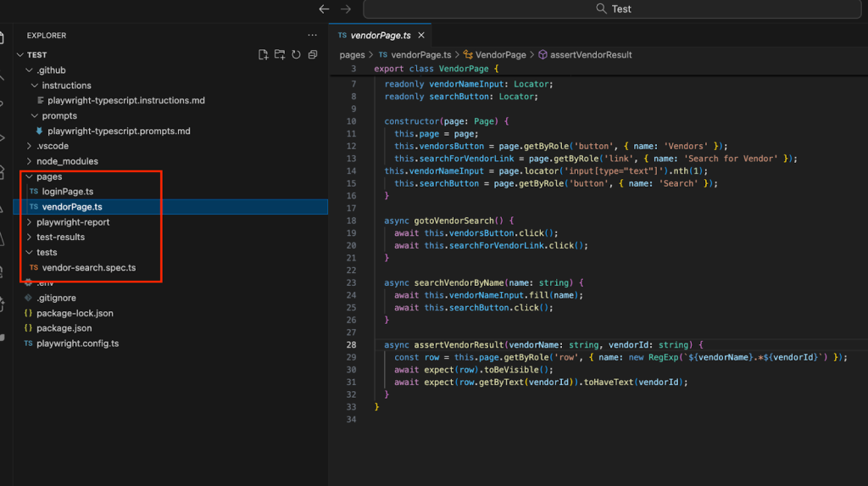Click the New File icon in Explorer

[264, 55]
